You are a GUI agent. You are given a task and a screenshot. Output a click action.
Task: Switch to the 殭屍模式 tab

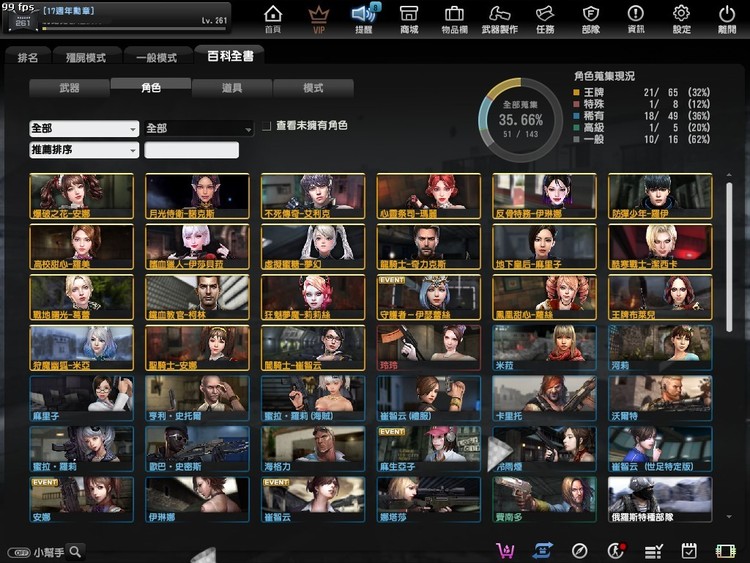[86, 57]
